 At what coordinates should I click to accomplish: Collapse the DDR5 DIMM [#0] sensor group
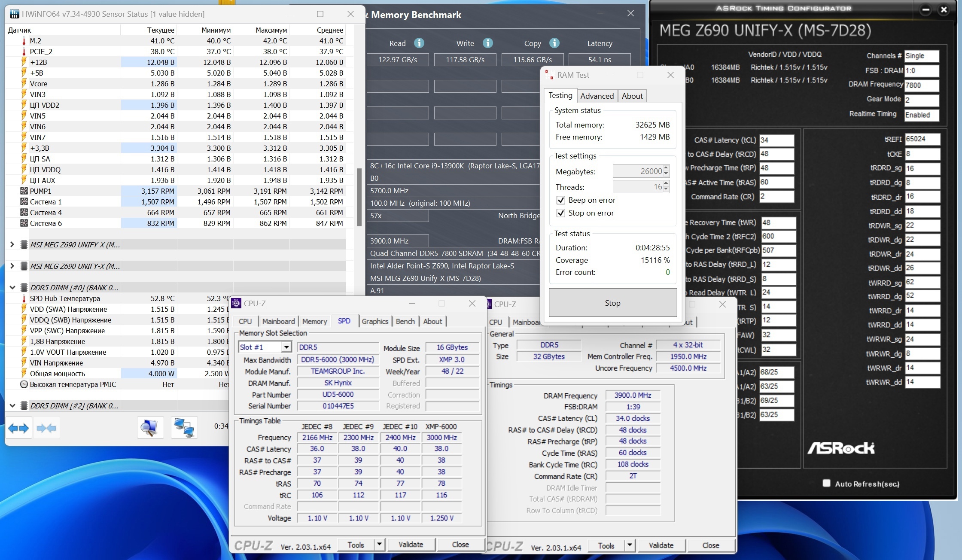pyautogui.click(x=12, y=287)
